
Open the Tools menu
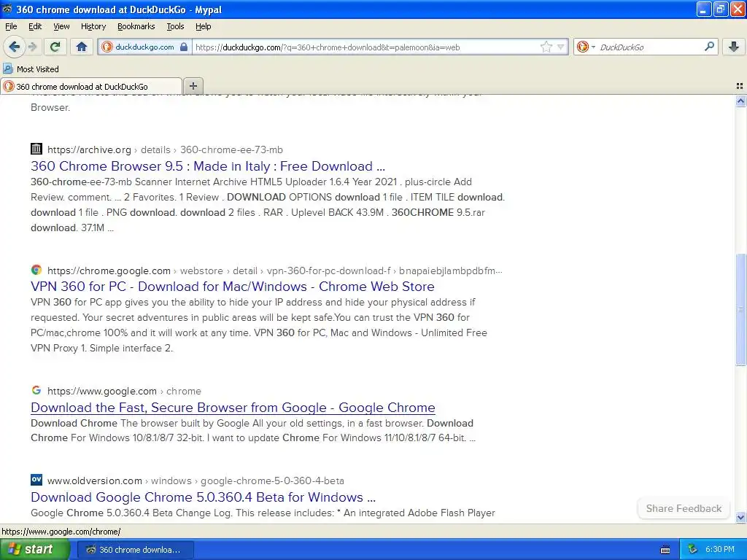tap(175, 26)
